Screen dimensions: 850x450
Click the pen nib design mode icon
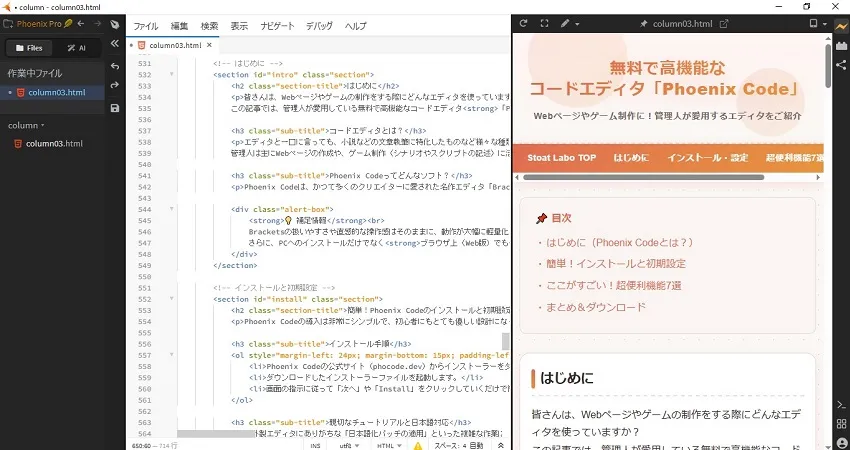pos(114,24)
